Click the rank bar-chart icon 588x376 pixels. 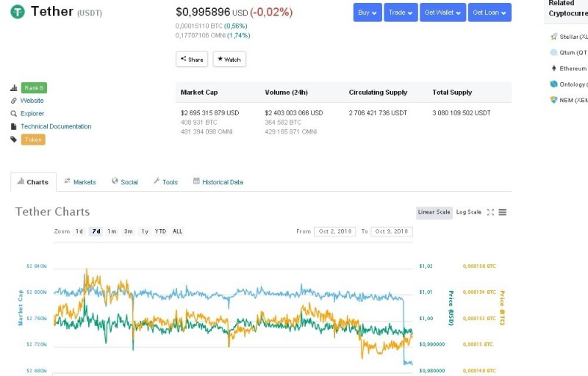pyautogui.click(x=14, y=88)
